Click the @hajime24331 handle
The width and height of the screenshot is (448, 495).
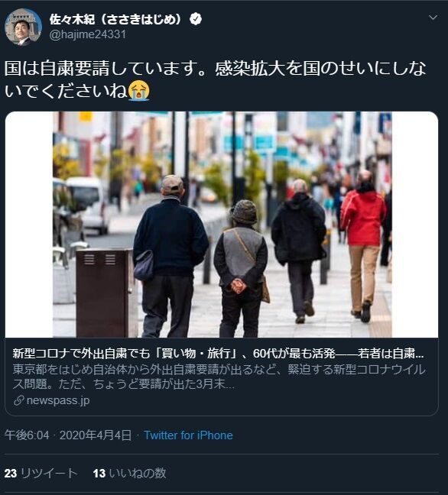(88, 34)
